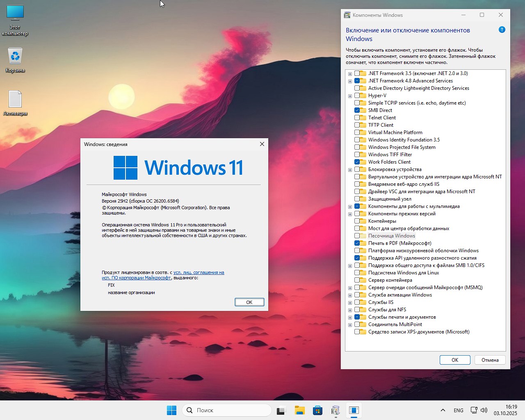
Task: Open the Windows Start menu button
Action: tap(171, 410)
